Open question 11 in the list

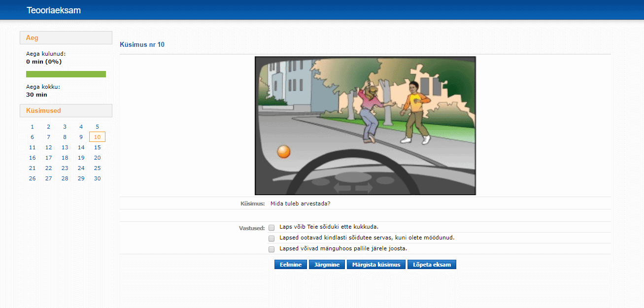33,147
